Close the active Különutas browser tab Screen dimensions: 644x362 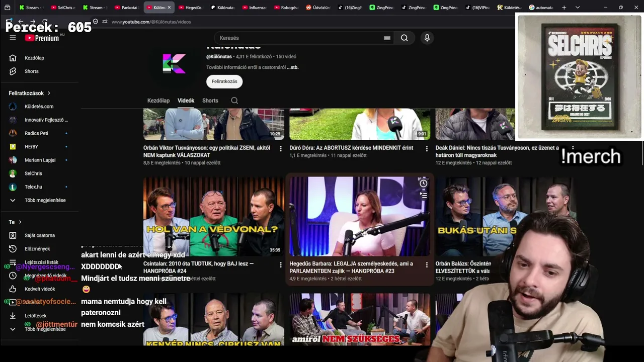pyautogui.click(x=169, y=8)
